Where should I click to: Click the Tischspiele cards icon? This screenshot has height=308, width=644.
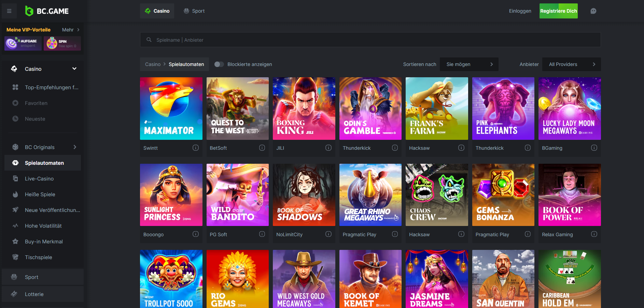[x=15, y=257]
